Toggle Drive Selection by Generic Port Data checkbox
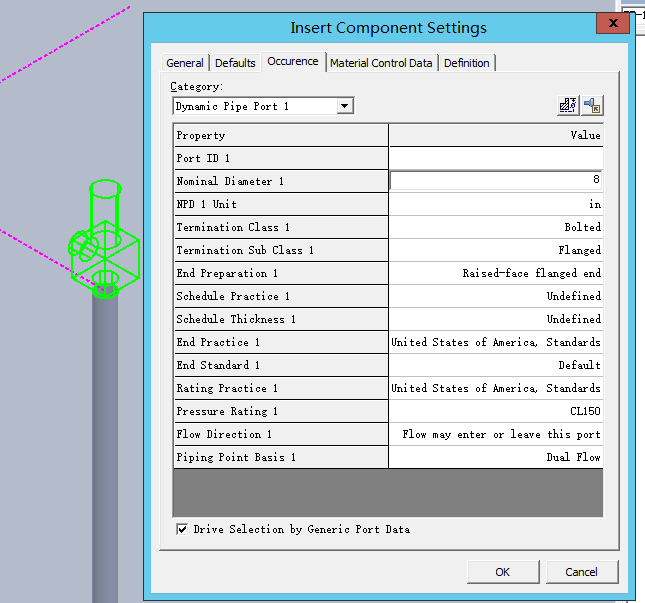645x603 pixels. coord(182,529)
